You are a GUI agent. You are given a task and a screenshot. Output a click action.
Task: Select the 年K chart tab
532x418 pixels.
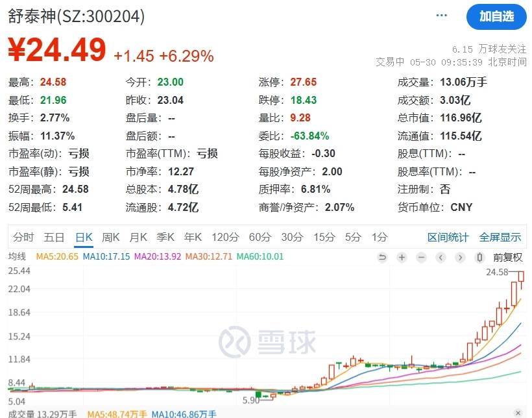193,237
